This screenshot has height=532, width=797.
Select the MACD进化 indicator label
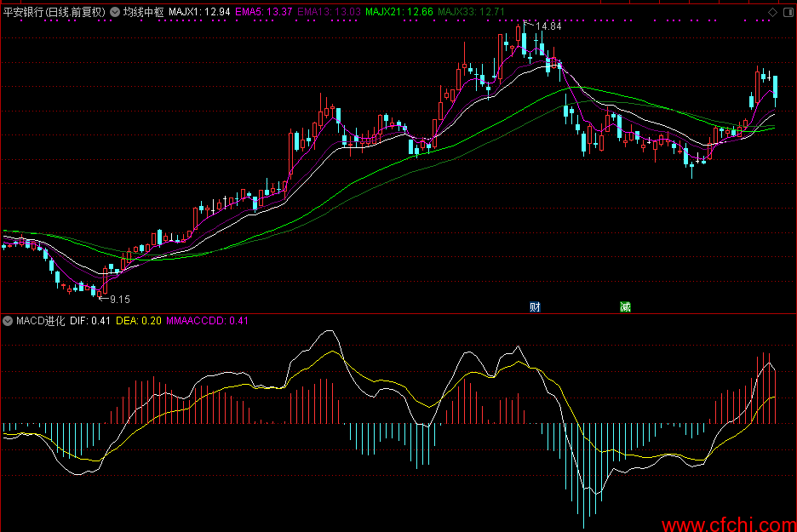40,321
